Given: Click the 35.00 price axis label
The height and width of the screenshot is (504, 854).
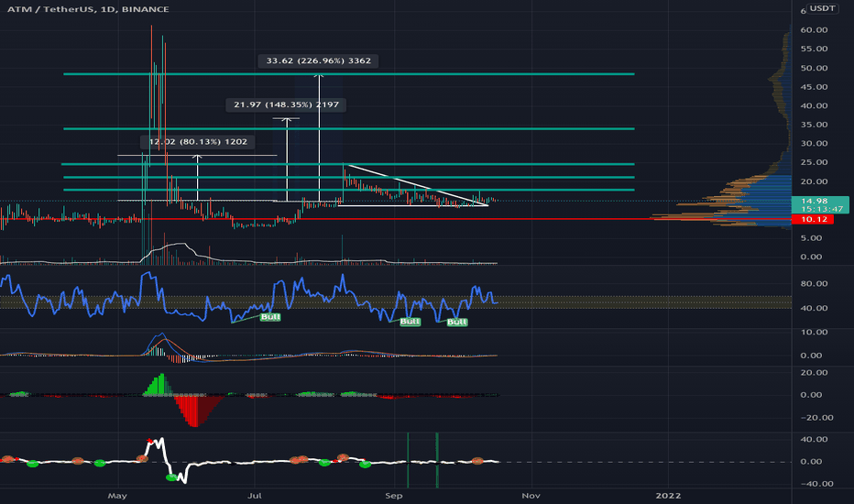Looking at the screenshot, I should pos(814,125).
